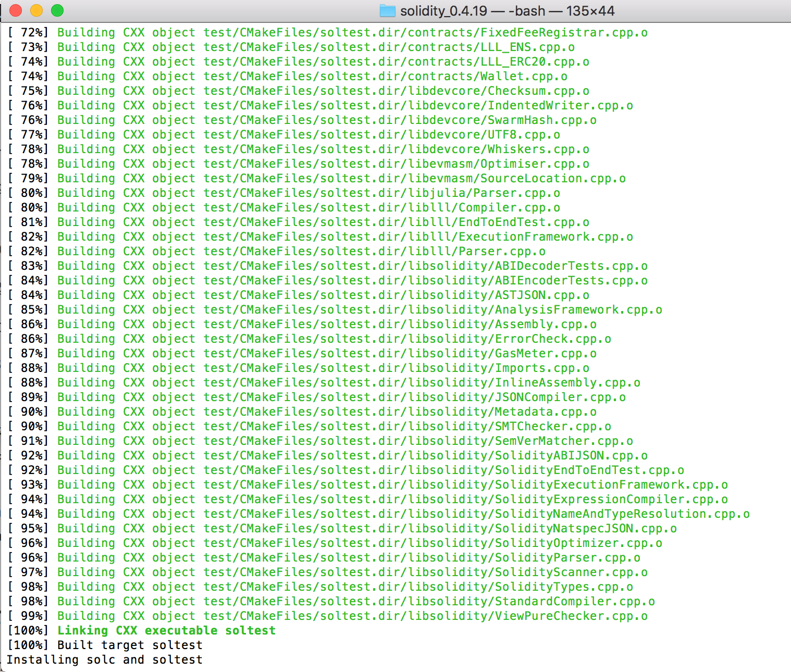791x672 pixels.
Task: Select the SemVerMatcher.cpp.o line
Action: point(320,441)
